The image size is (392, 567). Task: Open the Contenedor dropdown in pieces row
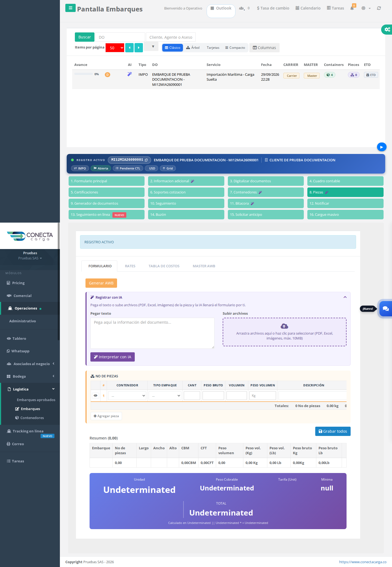coord(127,396)
